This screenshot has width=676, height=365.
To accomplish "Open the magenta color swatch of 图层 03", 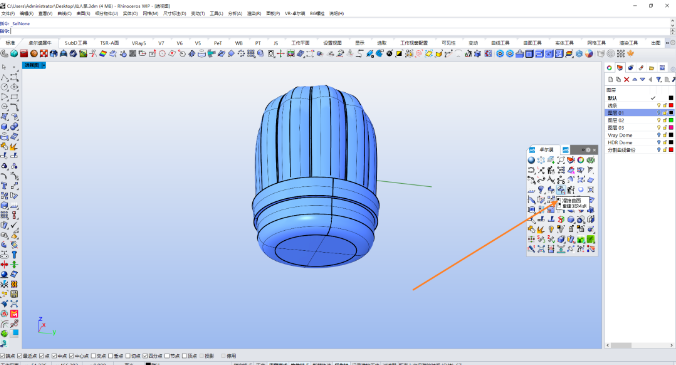I will click(x=671, y=128).
